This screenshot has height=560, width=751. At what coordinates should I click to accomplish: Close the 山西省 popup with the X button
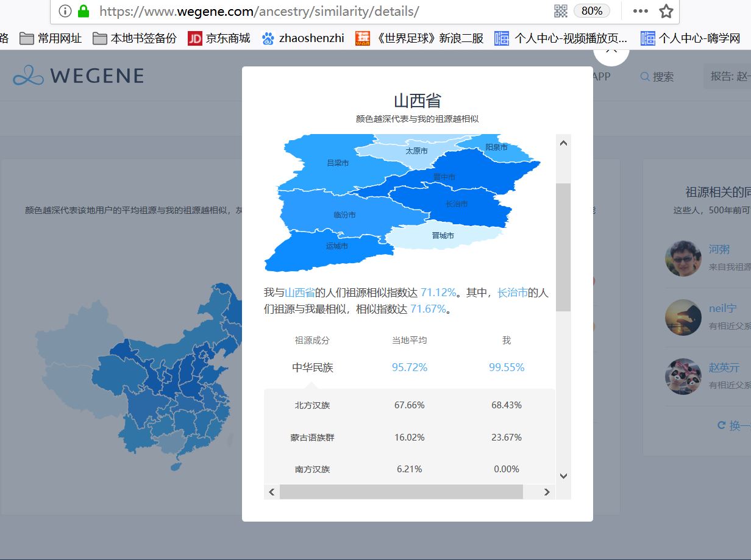click(611, 54)
